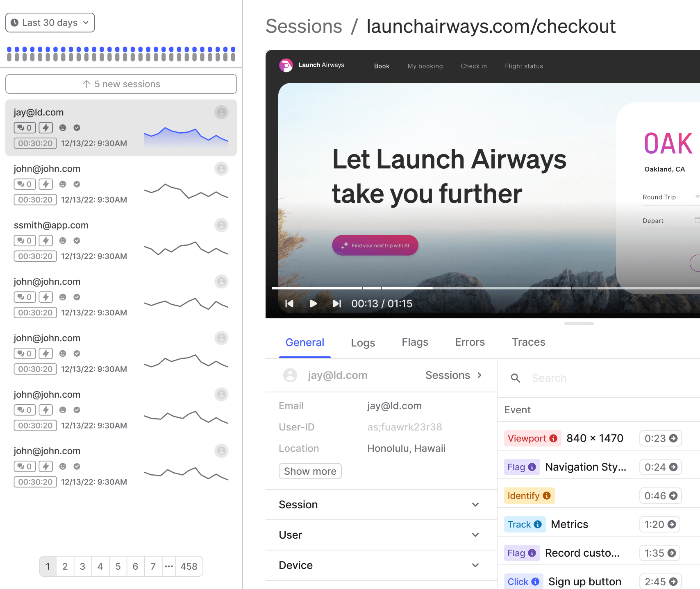Click the avatar icon on jay@ld.com session
Viewport: 700px width, 589px height.
tap(221, 112)
